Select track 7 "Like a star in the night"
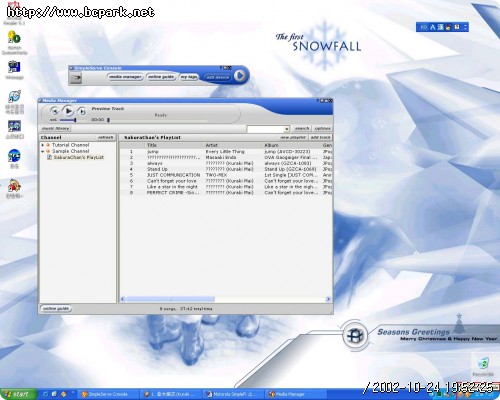The image size is (500, 400). pyautogui.click(x=226, y=187)
